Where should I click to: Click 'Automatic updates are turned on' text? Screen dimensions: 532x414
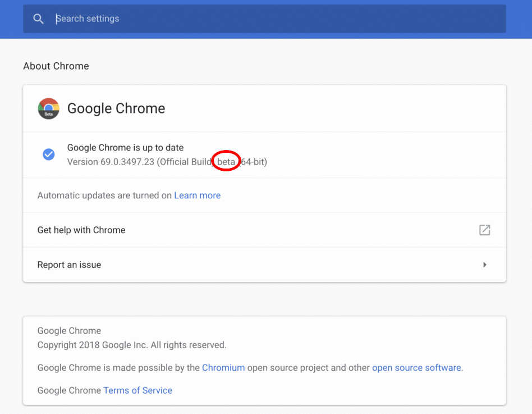(x=104, y=195)
